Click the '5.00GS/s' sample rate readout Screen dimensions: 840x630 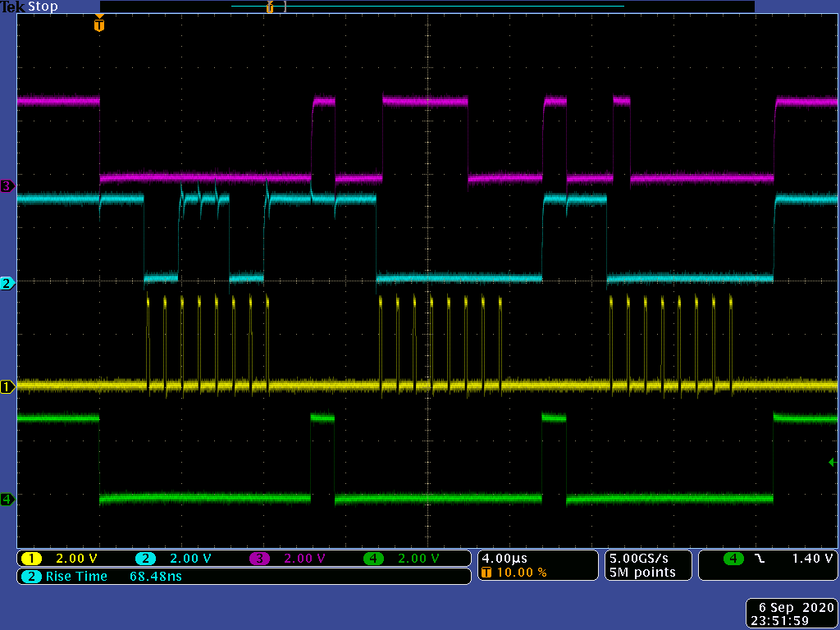639,559
